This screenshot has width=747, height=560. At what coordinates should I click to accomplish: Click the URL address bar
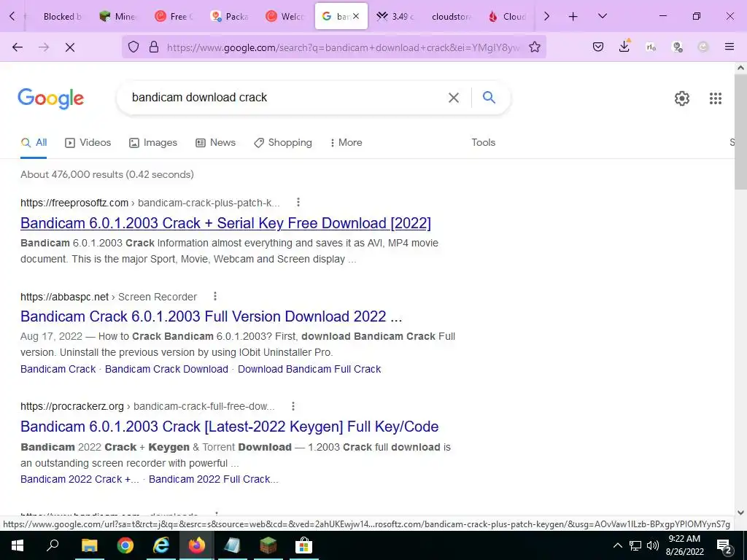coord(343,47)
